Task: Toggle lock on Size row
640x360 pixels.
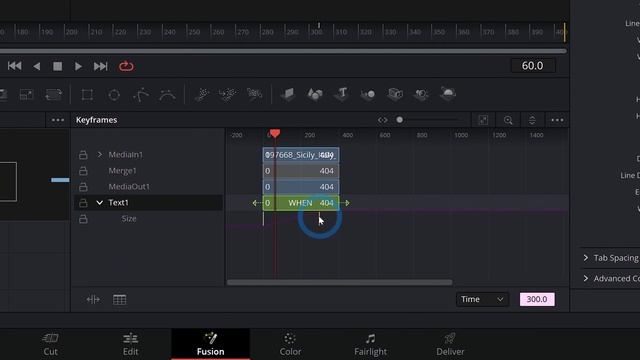Action: coord(83,219)
